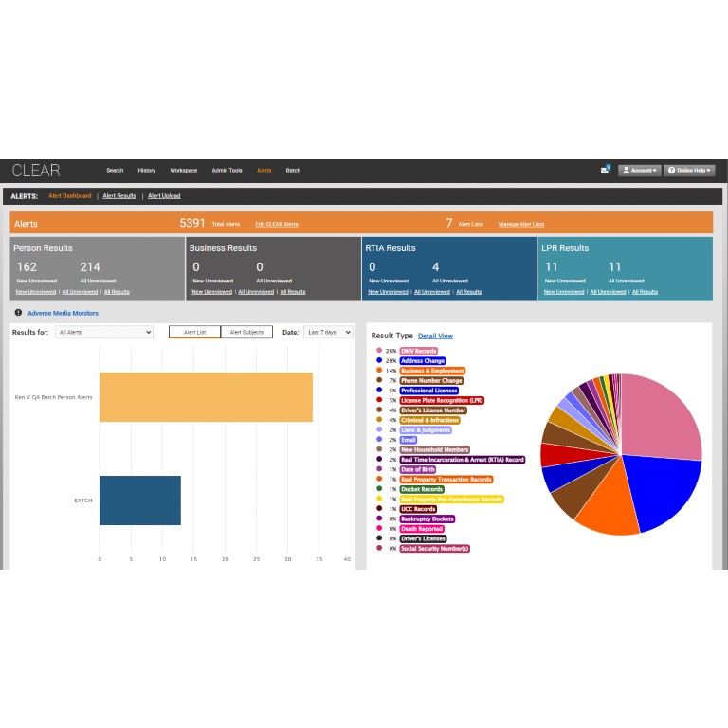Open the History menu
This screenshot has height=728, width=728.
(x=147, y=171)
